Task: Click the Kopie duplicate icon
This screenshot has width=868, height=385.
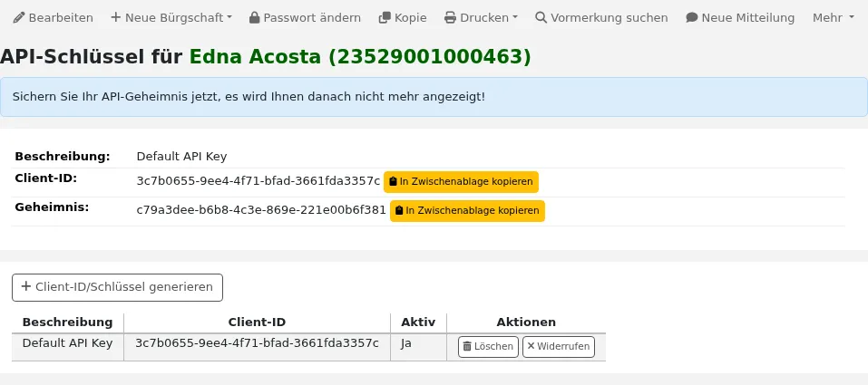Action: [385, 18]
